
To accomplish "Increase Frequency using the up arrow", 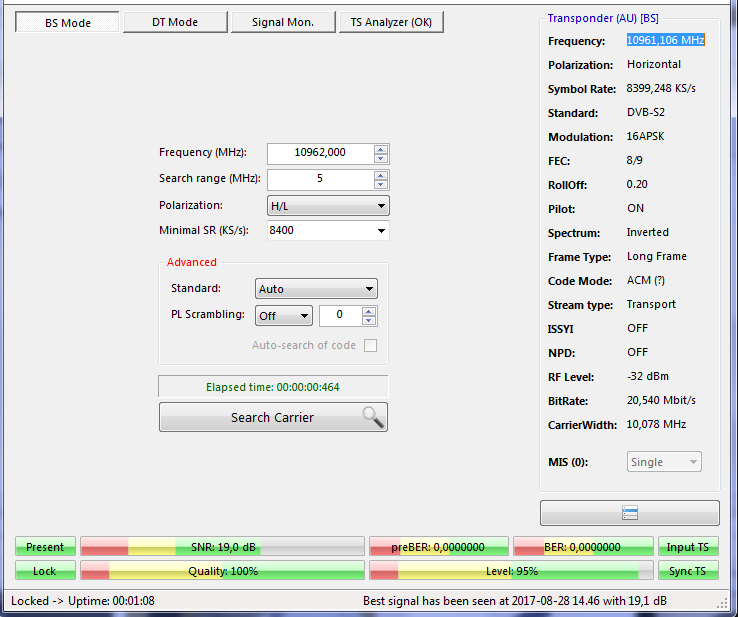I will (x=381, y=149).
